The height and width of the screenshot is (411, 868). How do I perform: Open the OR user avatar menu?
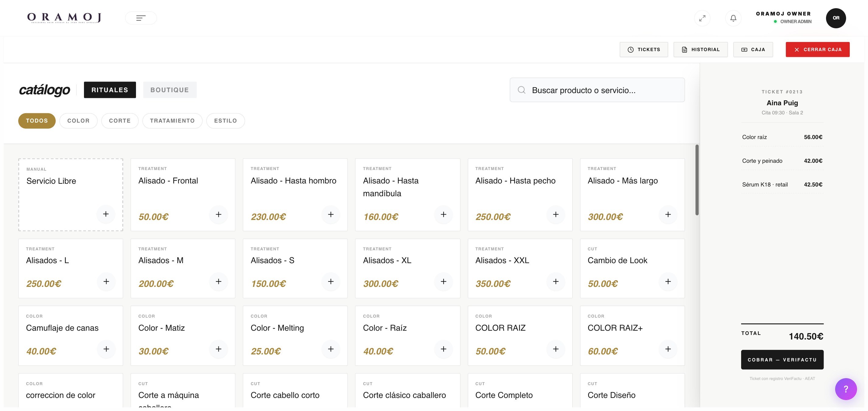coord(836,18)
